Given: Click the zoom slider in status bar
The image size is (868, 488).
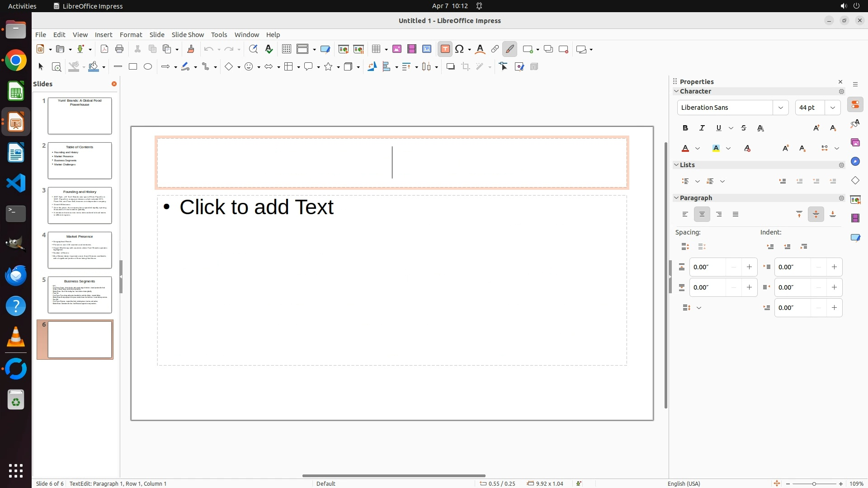Looking at the screenshot, I should click(x=814, y=484).
